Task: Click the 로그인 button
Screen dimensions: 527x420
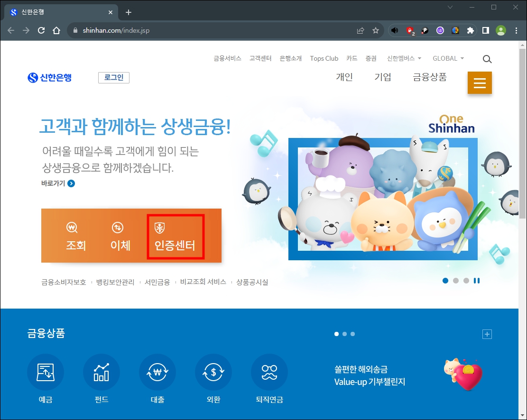Action: [x=113, y=77]
